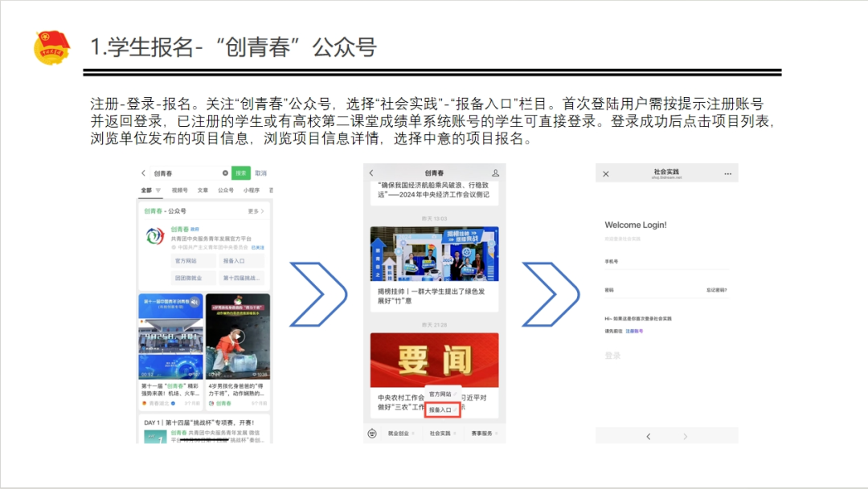
Task: Expand the filter next to the 全部 tab
Action: point(158,191)
